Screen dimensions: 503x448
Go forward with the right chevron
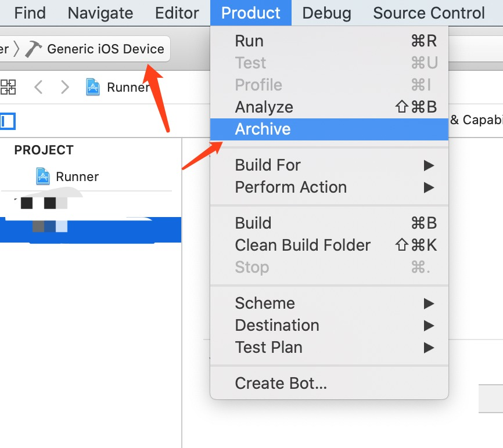click(x=65, y=88)
